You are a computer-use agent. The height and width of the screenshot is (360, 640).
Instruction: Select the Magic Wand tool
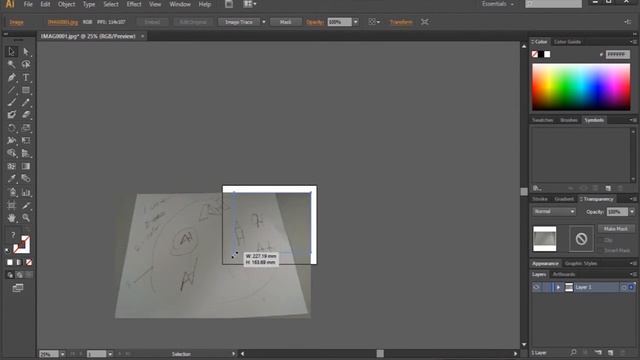click(11, 64)
